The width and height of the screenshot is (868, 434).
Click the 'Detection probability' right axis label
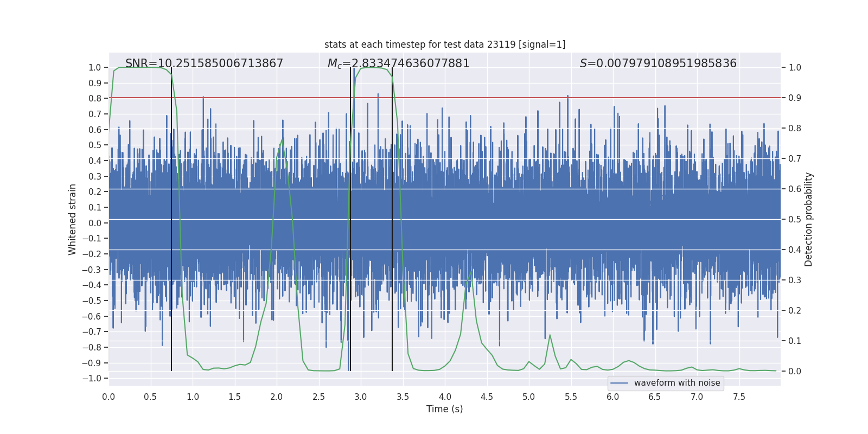point(808,219)
